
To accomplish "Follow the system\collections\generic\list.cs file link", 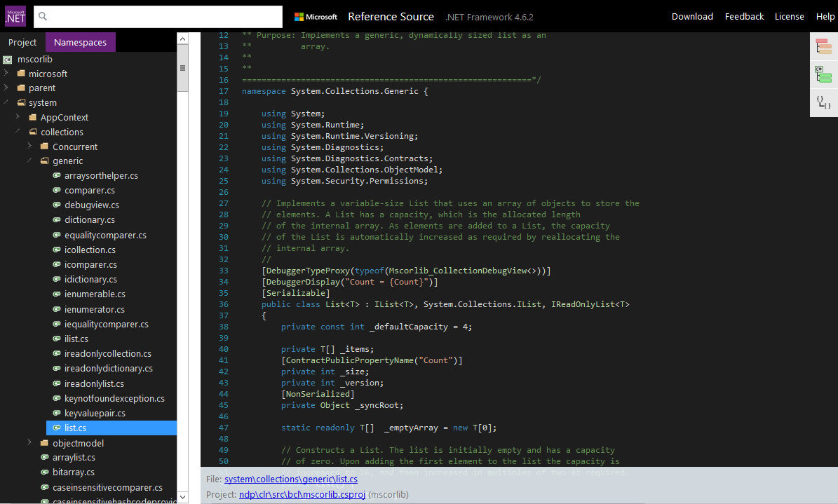I will [291, 479].
